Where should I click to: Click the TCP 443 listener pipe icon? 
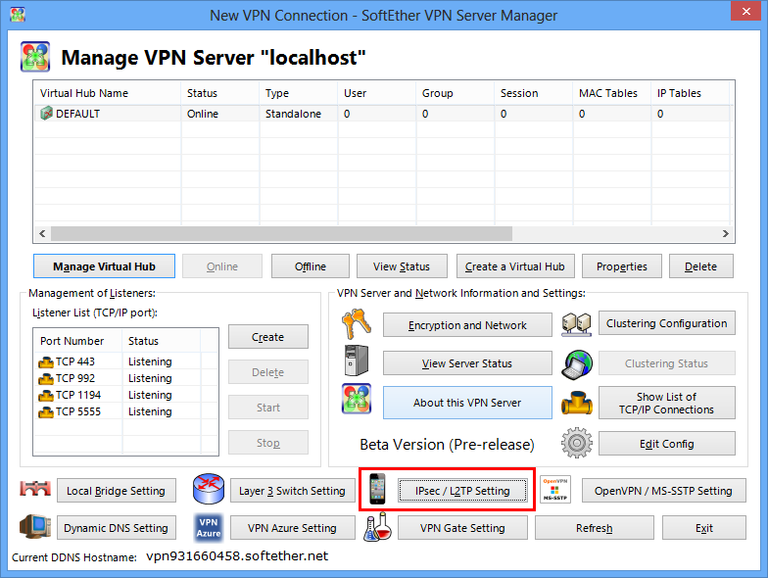46,362
